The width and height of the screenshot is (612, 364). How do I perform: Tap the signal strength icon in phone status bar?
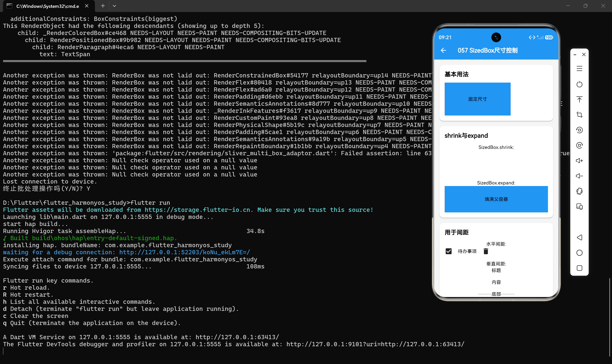click(540, 37)
